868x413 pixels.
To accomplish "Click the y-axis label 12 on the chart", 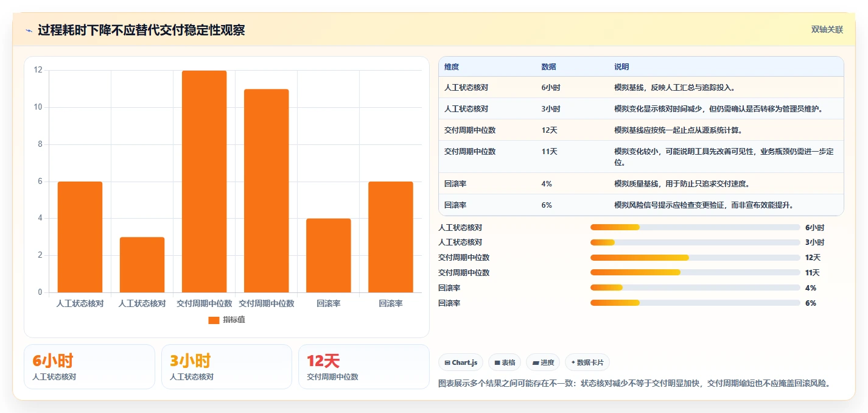I will tap(38, 70).
